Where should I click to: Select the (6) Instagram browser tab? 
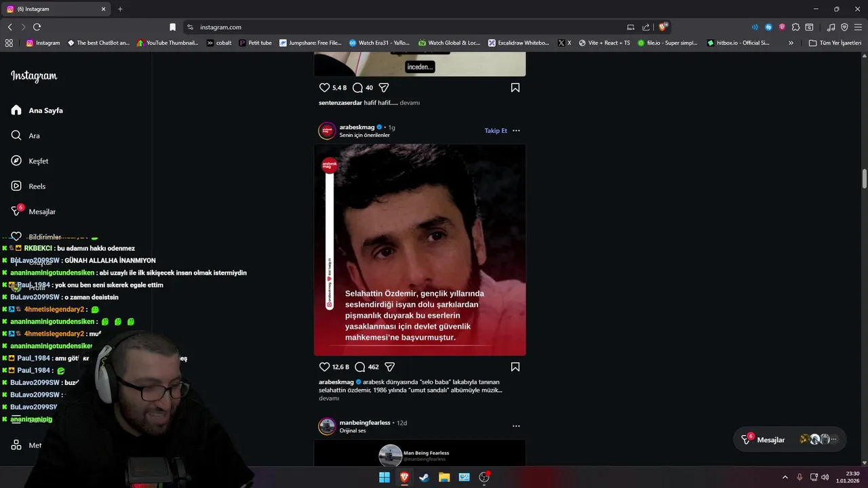[x=56, y=9]
